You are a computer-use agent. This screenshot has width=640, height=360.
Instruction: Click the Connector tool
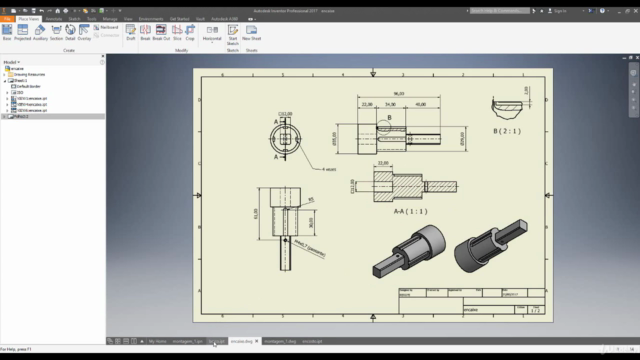106,35
